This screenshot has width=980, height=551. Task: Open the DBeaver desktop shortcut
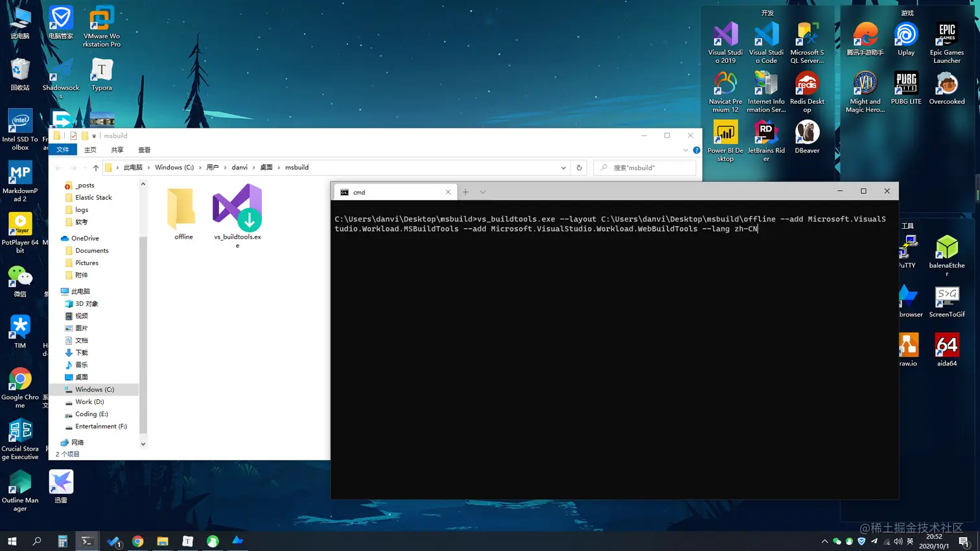[x=807, y=137]
